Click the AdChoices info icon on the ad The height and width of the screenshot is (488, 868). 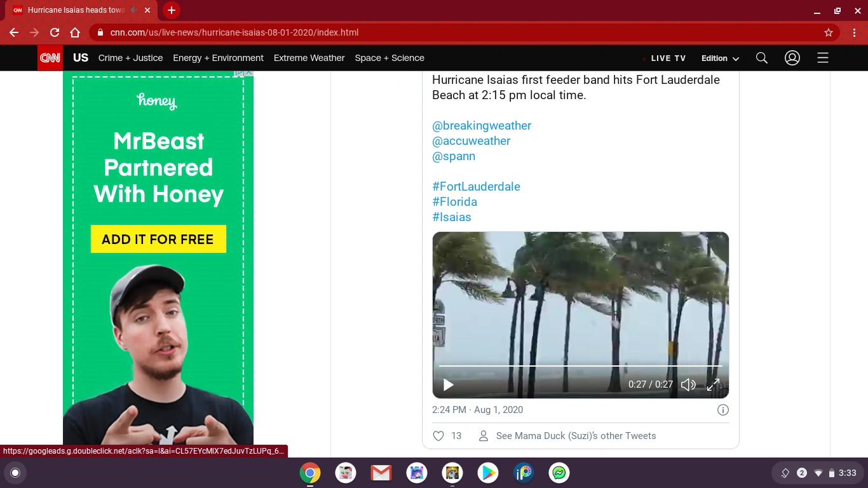[x=239, y=72]
